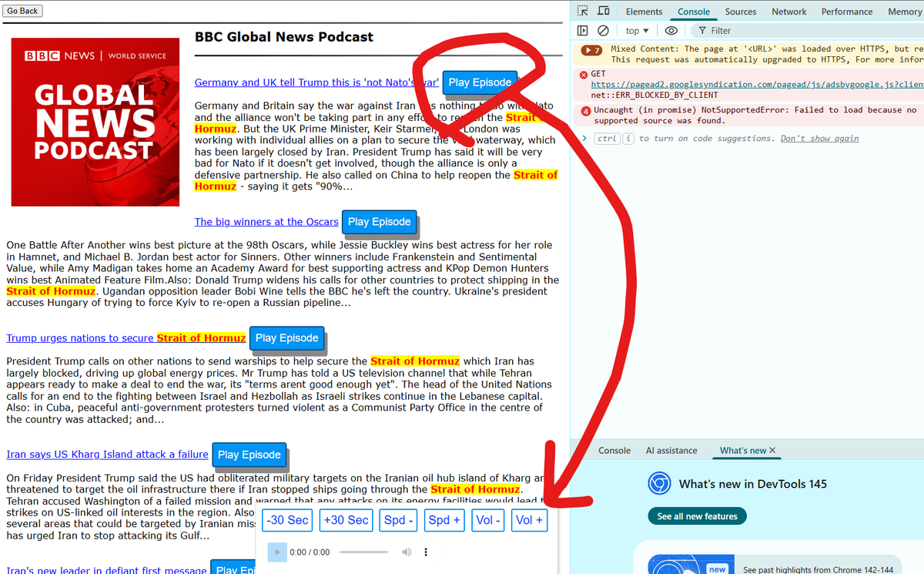Lower volume with the Vol - button
Image resolution: width=924 pixels, height=574 pixels.
click(489, 520)
